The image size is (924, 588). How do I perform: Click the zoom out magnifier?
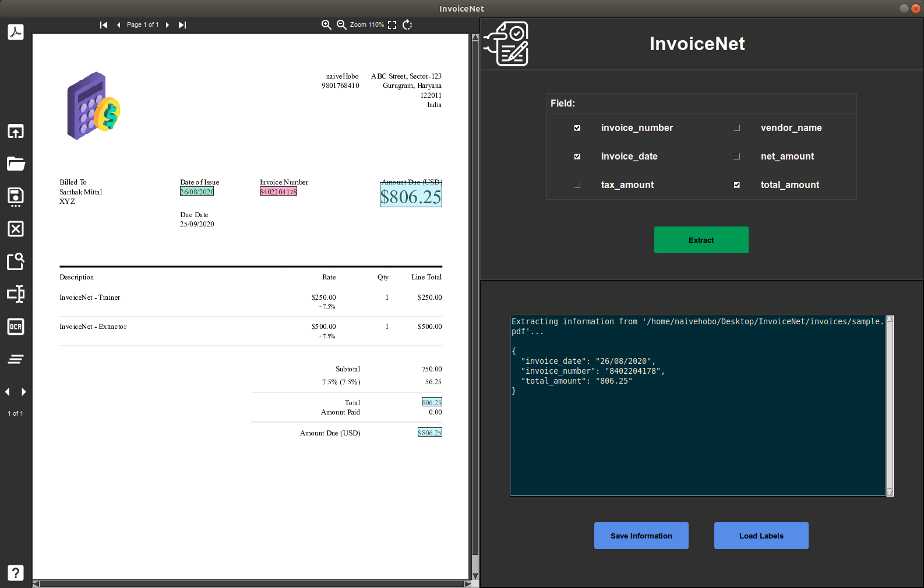(342, 25)
